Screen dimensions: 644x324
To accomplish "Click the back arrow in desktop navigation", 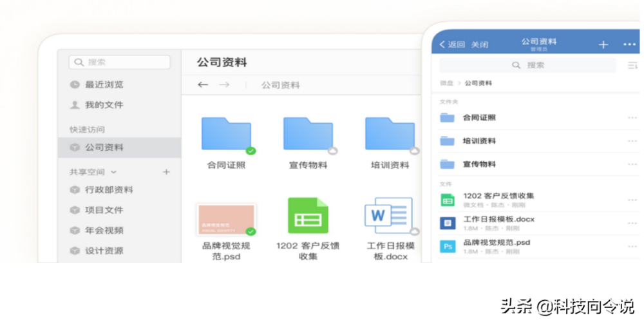I will pyautogui.click(x=203, y=84).
